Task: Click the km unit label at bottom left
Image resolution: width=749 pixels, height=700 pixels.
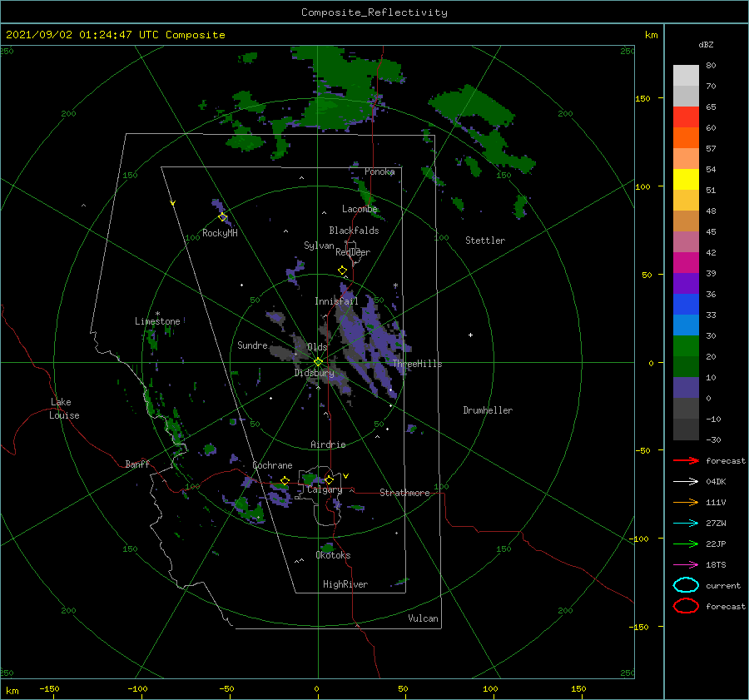Action: pyautogui.click(x=12, y=691)
